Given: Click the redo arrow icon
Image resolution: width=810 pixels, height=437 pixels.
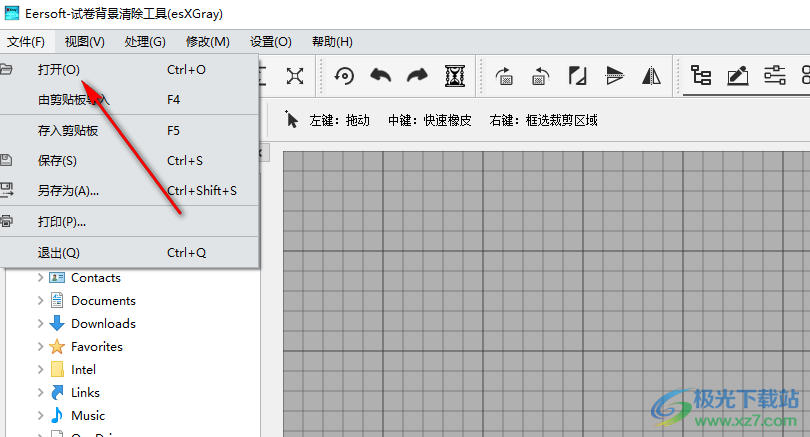Looking at the screenshot, I should click(417, 76).
